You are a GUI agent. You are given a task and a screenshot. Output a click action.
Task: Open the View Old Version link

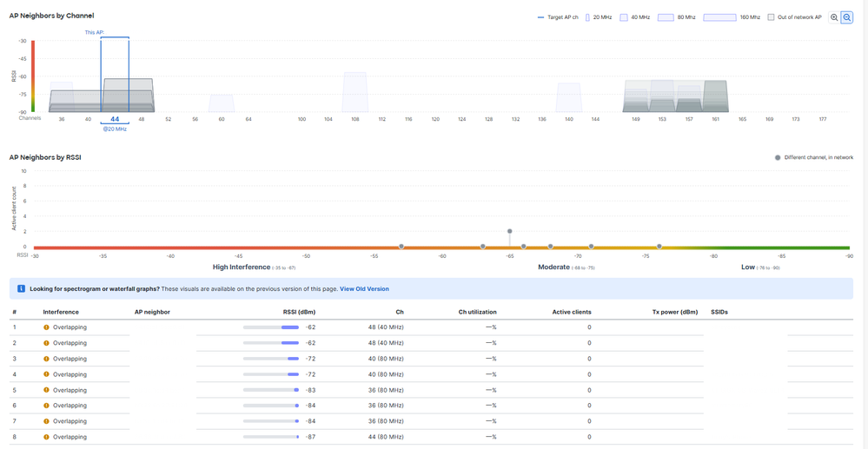(364, 288)
